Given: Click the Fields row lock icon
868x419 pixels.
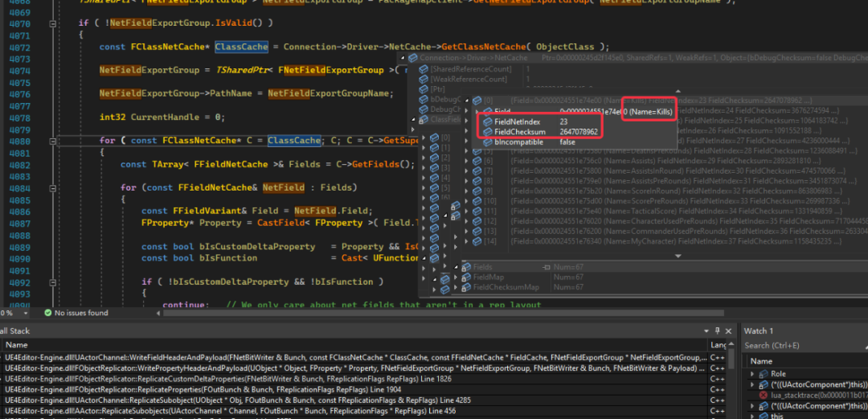Looking at the screenshot, I should pyautogui.click(x=465, y=267).
